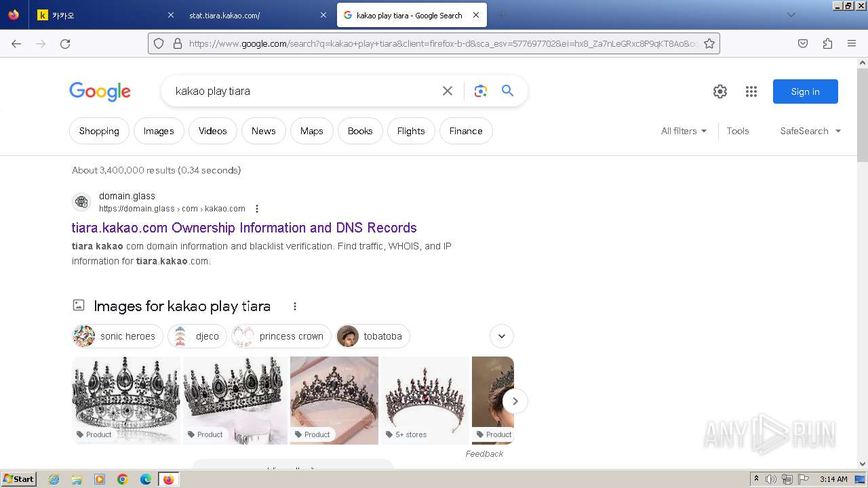Launch Microsoft Edge from taskbar
Screen dimensions: 868x488
pyautogui.click(x=146, y=479)
